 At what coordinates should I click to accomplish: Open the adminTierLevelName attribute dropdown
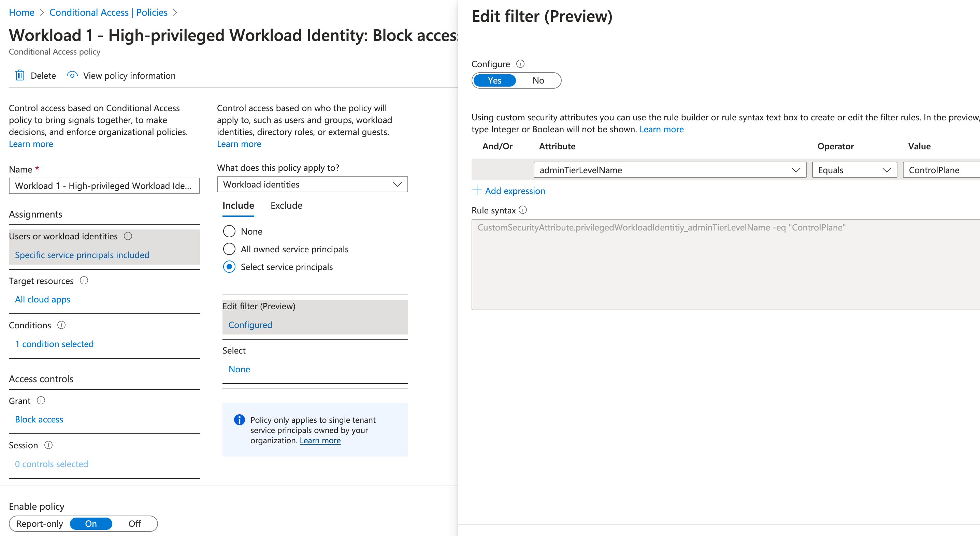(x=669, y=170)
